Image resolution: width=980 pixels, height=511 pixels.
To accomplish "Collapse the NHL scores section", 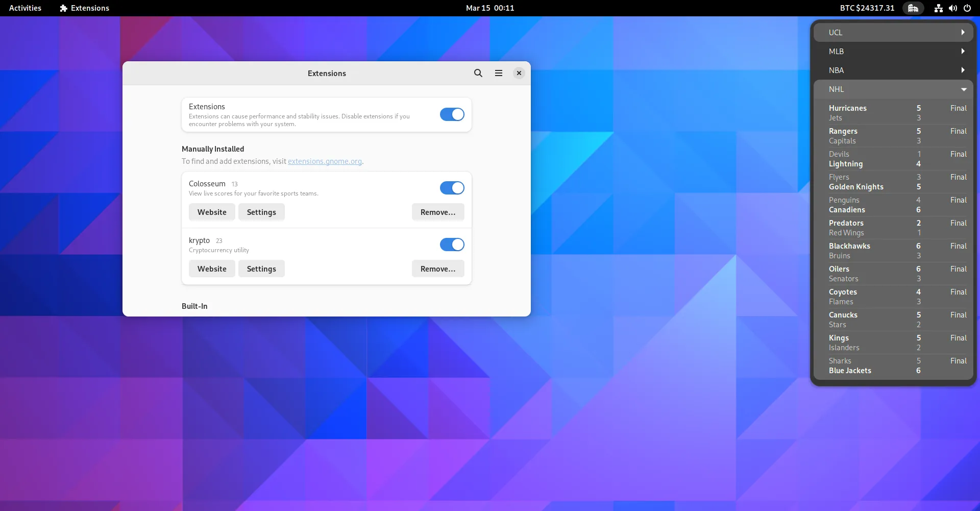I will [893, 89].
